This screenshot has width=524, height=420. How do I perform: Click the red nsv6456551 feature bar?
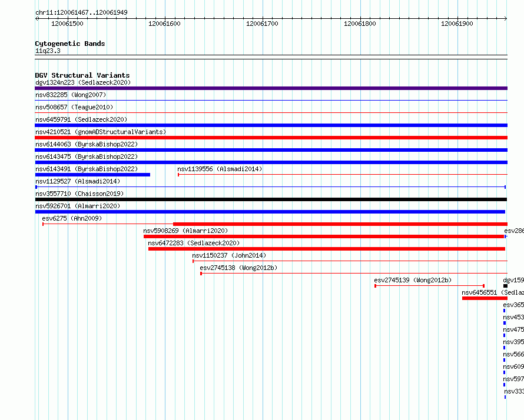tap(485, 298)
